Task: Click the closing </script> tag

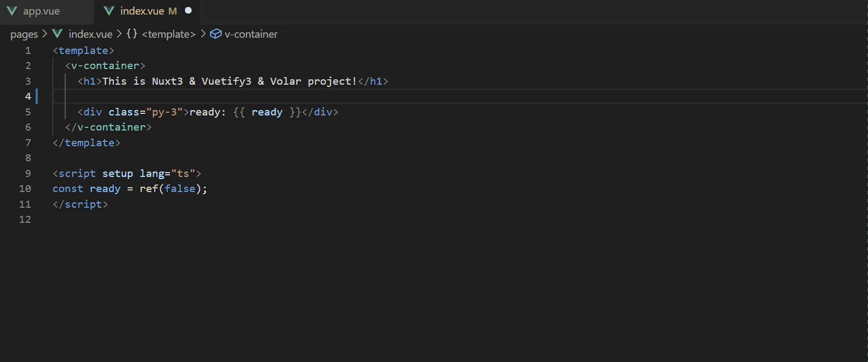Action: 80,204
